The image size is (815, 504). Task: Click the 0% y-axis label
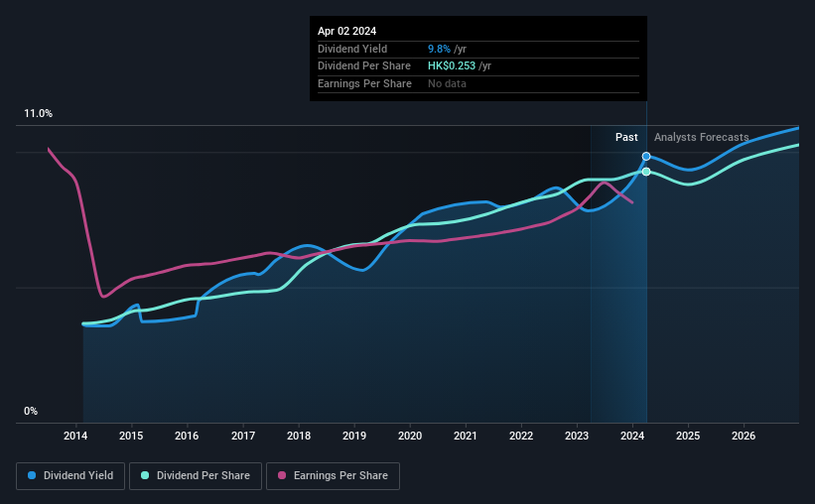31,411
